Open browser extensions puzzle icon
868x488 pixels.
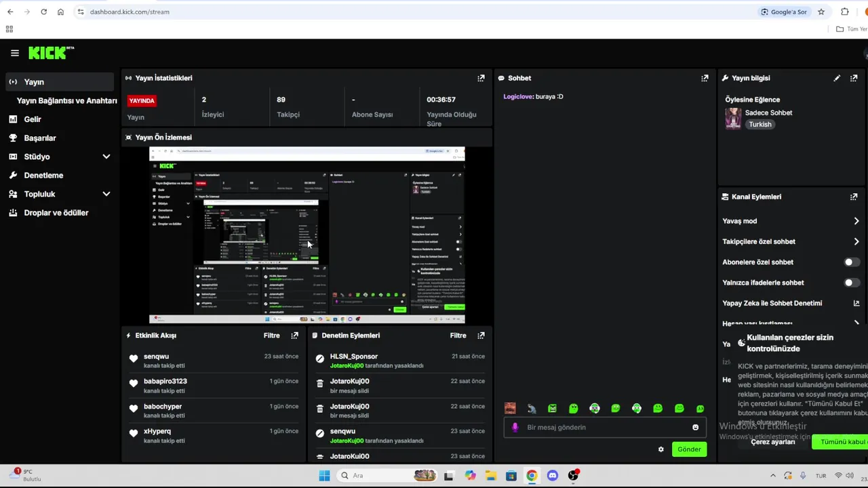pyautogui.click(x=845, y=12)
